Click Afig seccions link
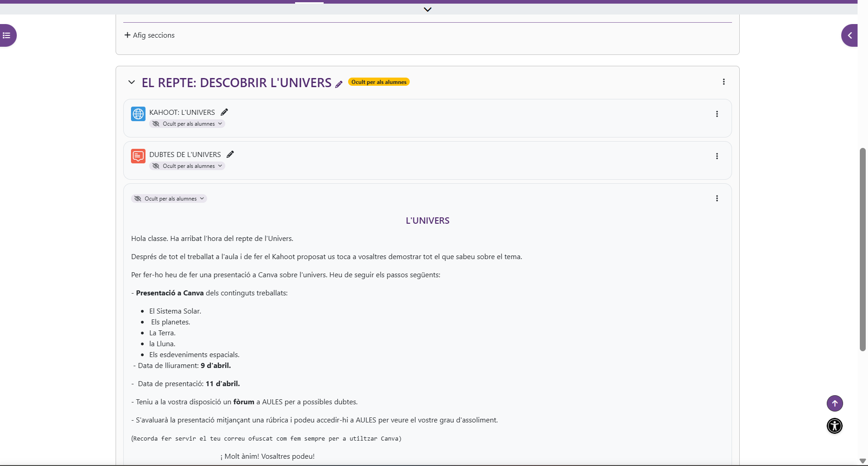The width and height of the screenshot is (868, 466). pos(150,35)
